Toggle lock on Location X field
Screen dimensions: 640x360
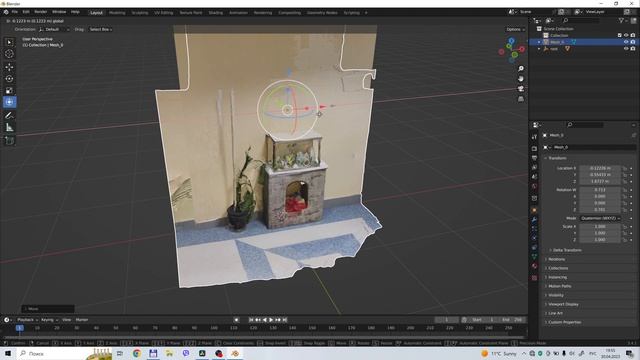(x=625, y=168)
